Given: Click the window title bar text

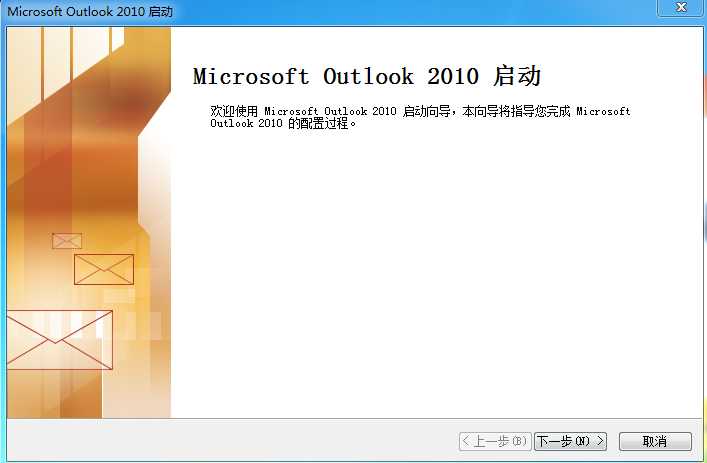Looking at the screenshot, I should (88, 9).
